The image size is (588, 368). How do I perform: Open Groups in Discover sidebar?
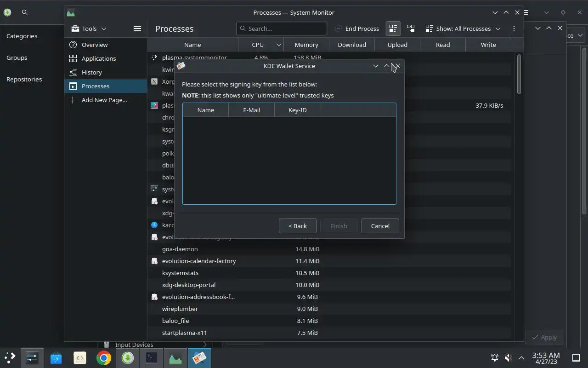[17, 57]
